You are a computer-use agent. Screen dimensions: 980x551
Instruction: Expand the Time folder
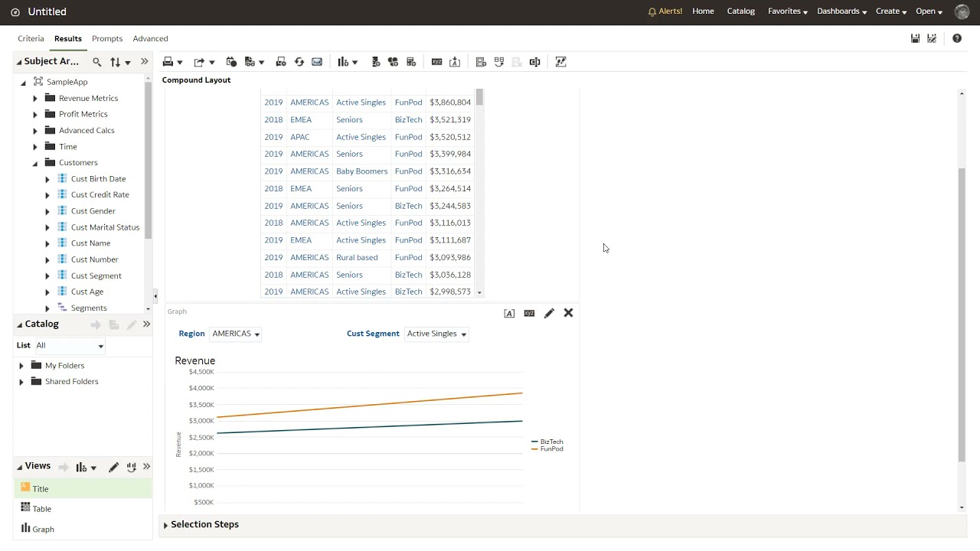tap(34, 147)
